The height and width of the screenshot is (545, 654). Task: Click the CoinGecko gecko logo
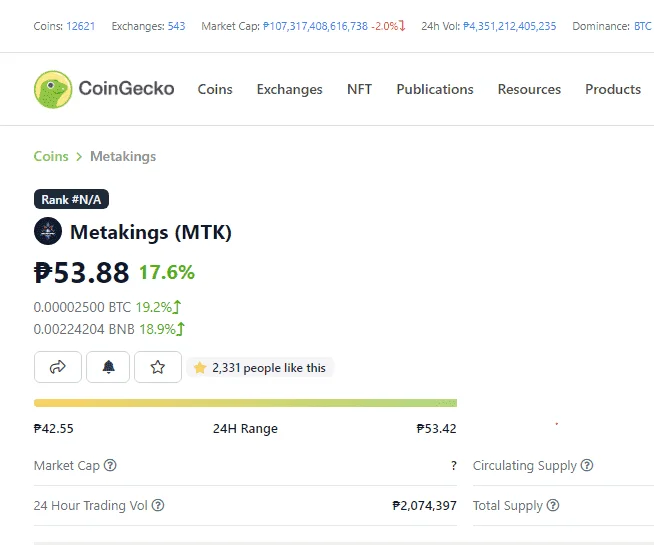53,89
